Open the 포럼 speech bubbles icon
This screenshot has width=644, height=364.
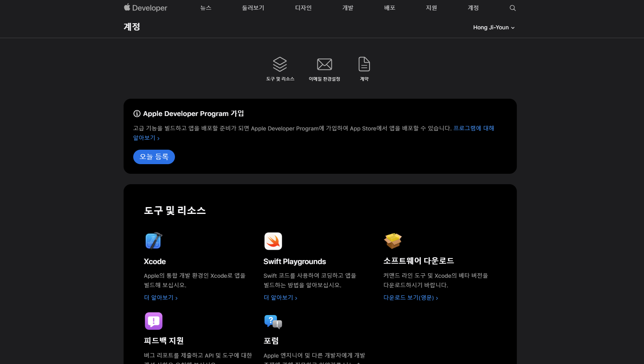click(273, 321)
